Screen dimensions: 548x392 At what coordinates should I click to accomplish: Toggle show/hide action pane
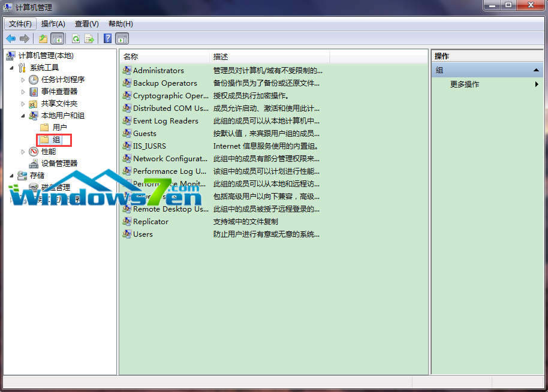pos(122,38)
